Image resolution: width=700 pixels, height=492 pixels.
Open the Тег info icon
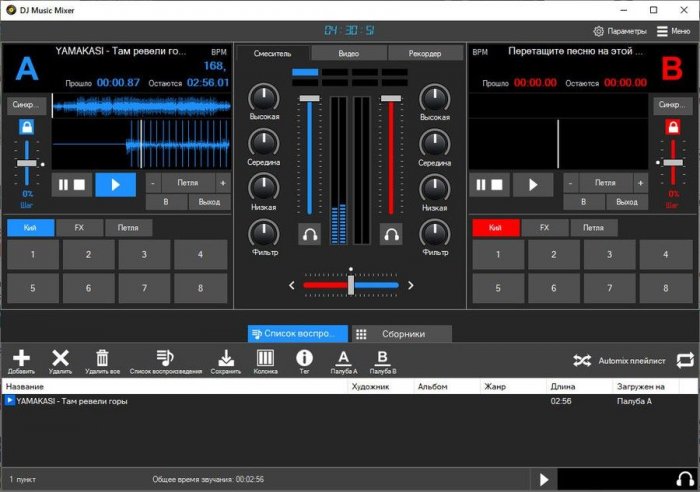coord(304,358)
